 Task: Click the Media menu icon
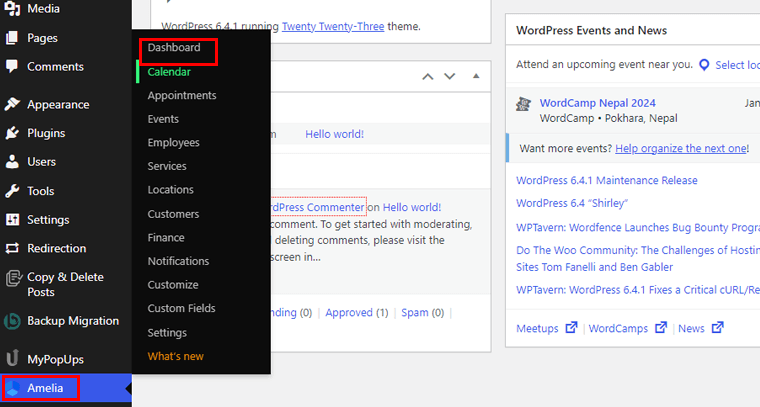(12, 9)
